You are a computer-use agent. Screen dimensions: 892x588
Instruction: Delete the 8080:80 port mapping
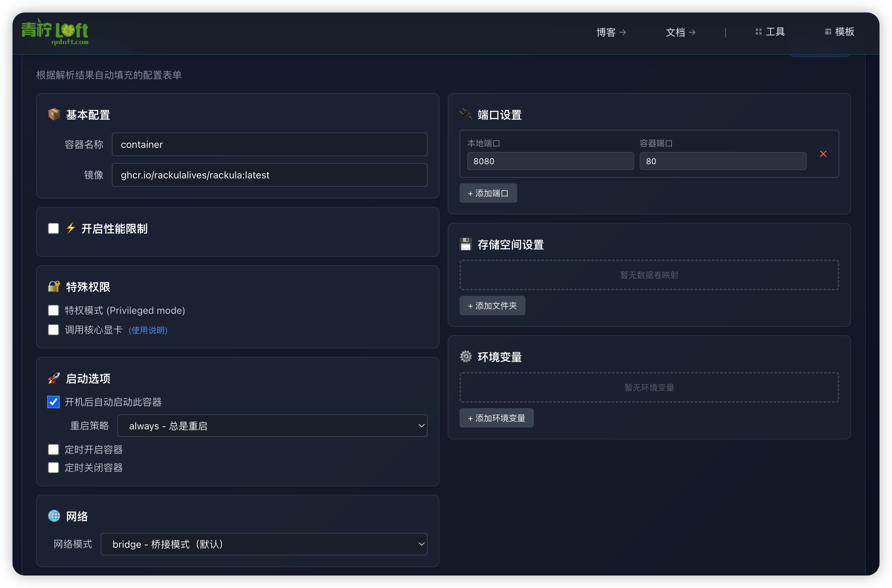[x=823, y=154]
